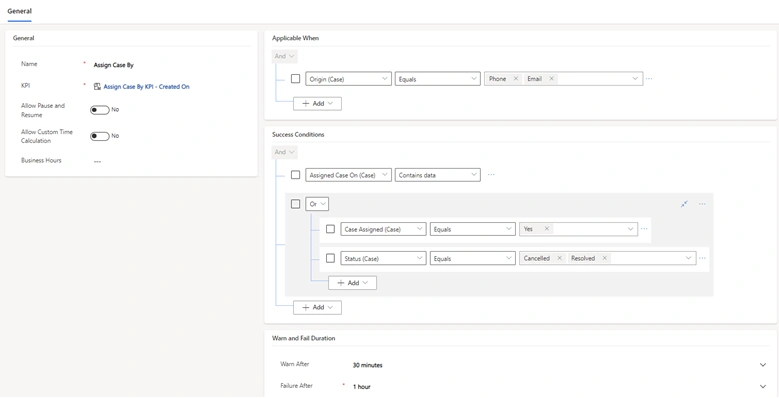Open the Equals operator dropdown for Origin

(x=438, y=79)
